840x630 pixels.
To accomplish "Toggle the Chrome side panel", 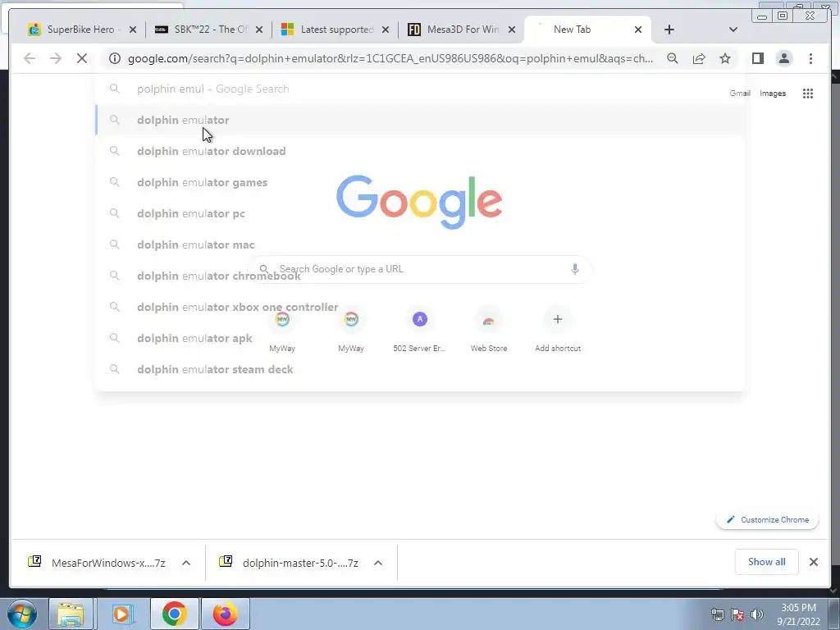I will pos(757,58).
